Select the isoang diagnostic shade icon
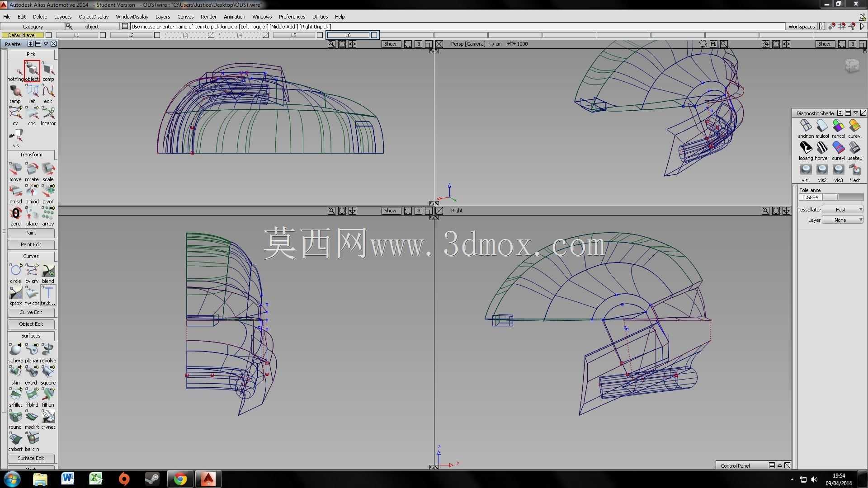The width and height of the screenshot is (868, 488). 806,151
